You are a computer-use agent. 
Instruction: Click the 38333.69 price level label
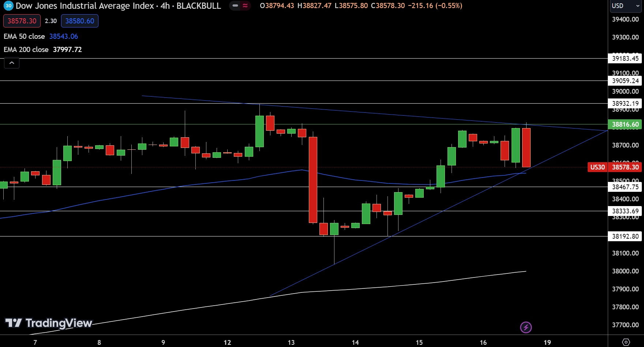click(x=625, y=211)
